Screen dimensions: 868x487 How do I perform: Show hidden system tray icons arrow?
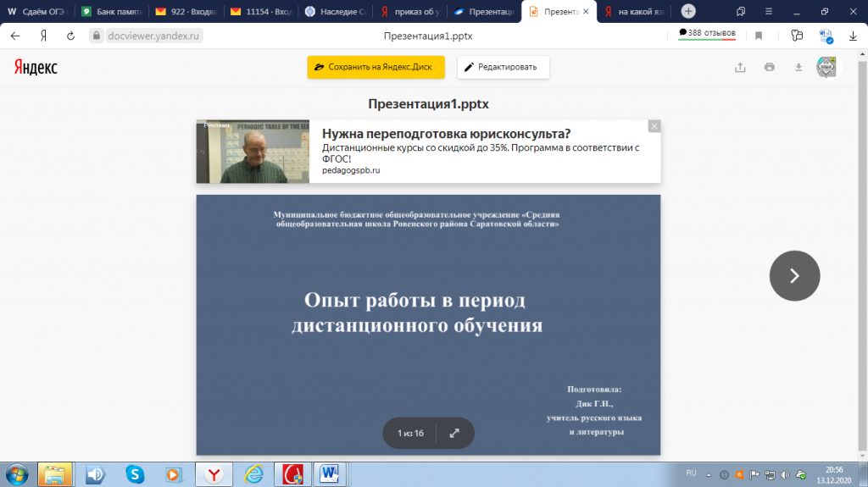click(x=709, y=475)
